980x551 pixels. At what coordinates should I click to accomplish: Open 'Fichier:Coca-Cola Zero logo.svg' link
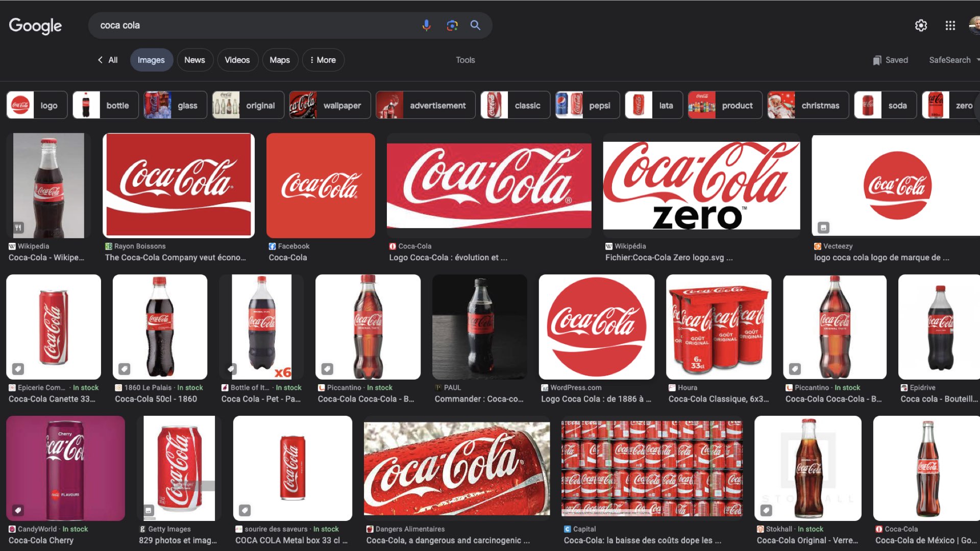[x=669, y=258]
